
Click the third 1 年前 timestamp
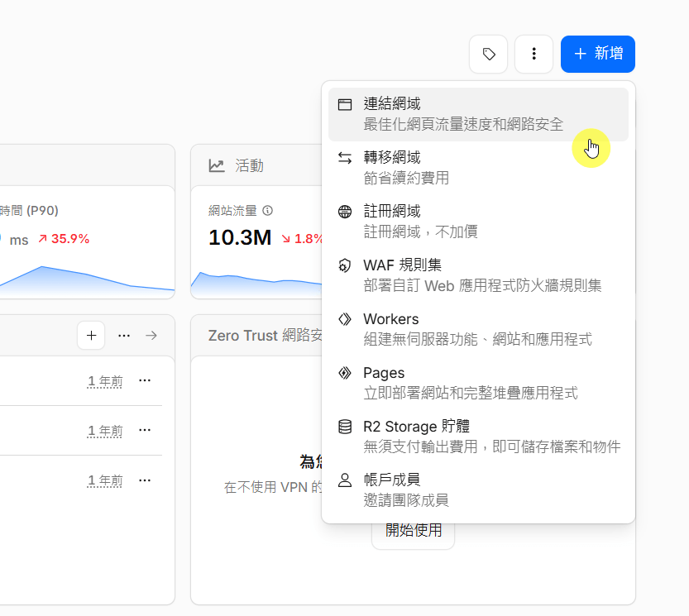tap(105, 480)
